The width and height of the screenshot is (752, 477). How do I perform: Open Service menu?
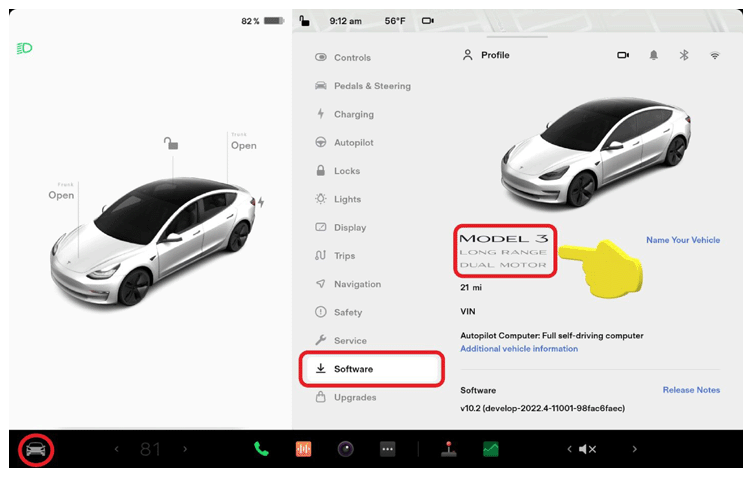[341, 340]
